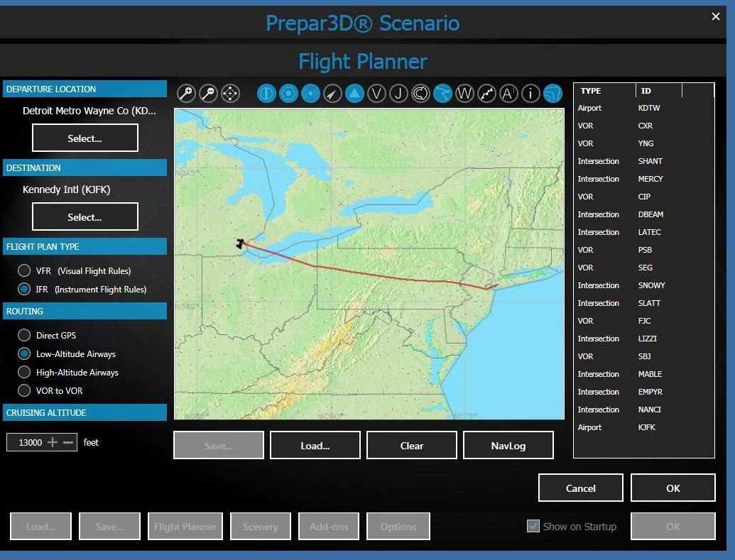Select the SHANT intersection row
This screenshot has height=560, width=735.
(x=643, y=161)
